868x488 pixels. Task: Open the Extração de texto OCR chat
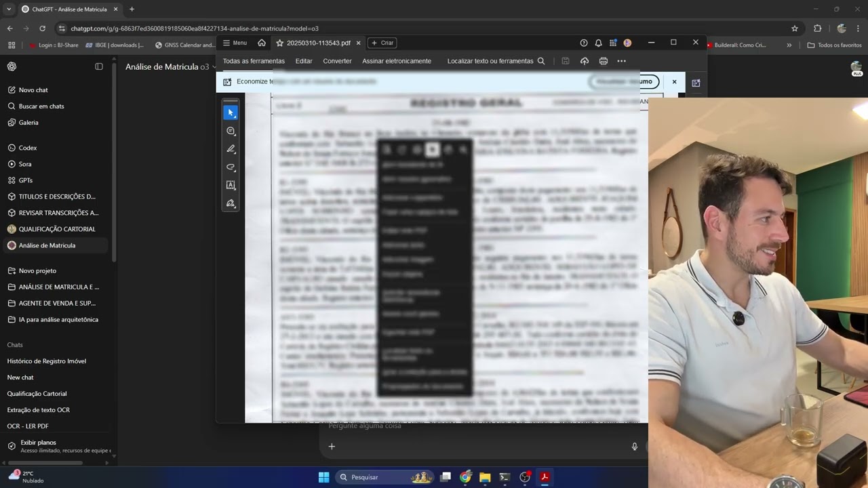click(54, 409)
